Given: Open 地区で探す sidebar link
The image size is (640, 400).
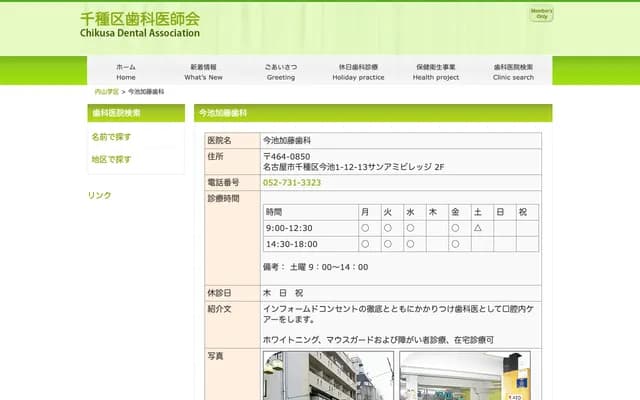Looking at the screenshot, I should coord(111,159).
